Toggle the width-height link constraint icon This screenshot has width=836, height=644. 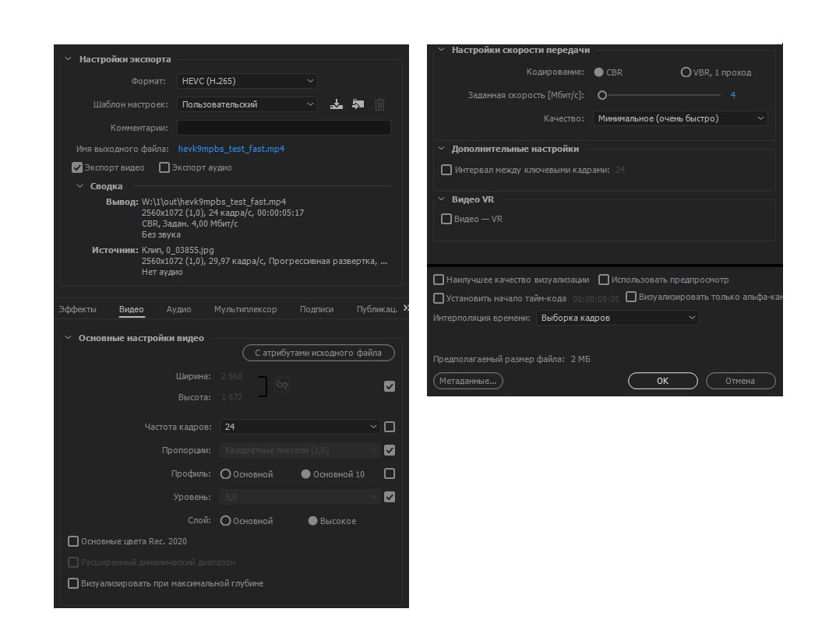point(282,385)
